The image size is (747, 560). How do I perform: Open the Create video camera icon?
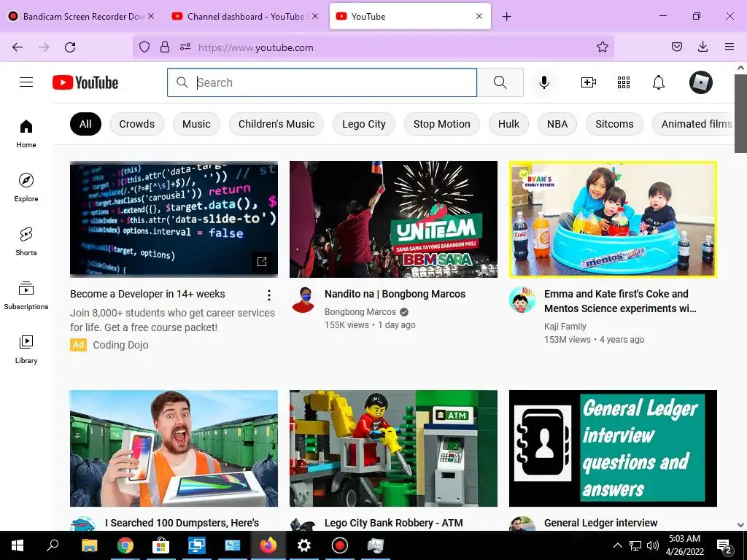click(589, 82)
